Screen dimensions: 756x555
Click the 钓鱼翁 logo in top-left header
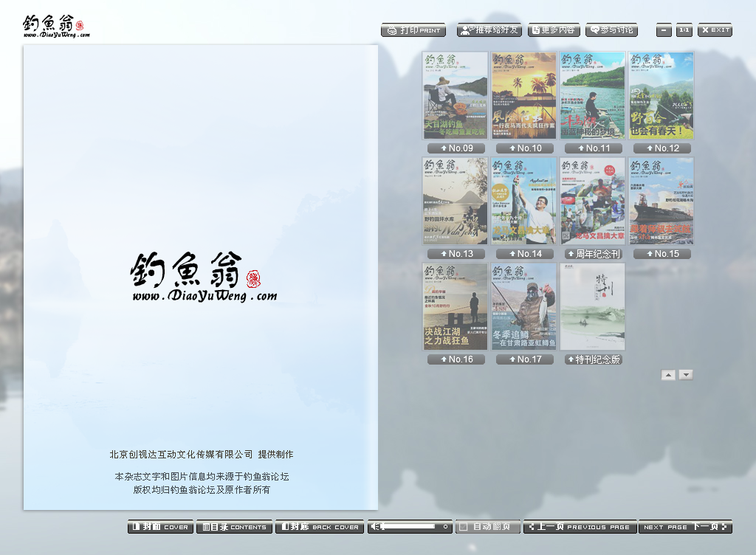[55, 26]
